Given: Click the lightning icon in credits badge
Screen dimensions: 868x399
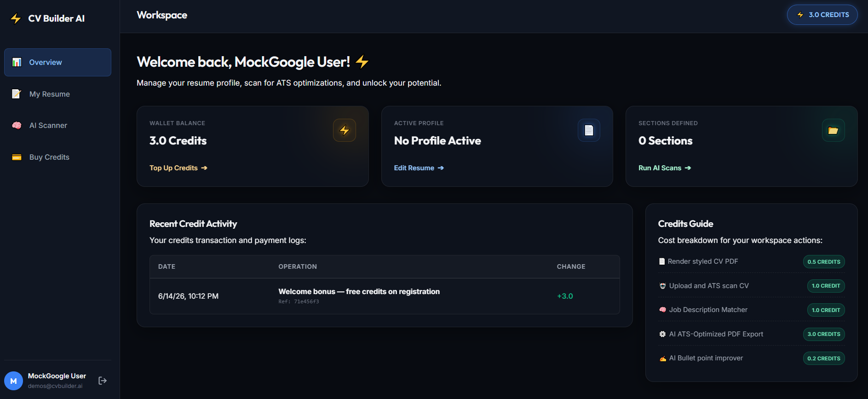Looking at the screenshot, I should (800, 15).
